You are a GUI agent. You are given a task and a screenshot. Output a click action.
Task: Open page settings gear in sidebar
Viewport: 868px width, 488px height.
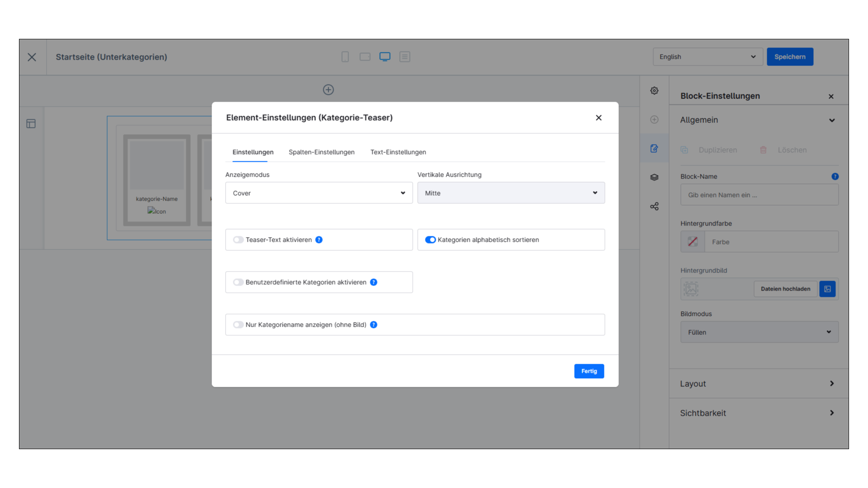(x=654, y=91)
